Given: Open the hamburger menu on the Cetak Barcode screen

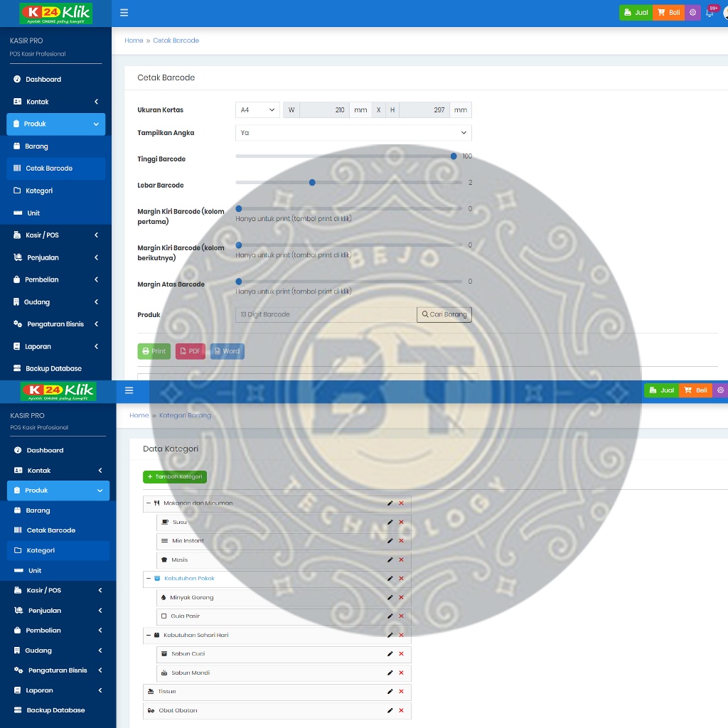Looking at the screenshot, I should 124,13.
